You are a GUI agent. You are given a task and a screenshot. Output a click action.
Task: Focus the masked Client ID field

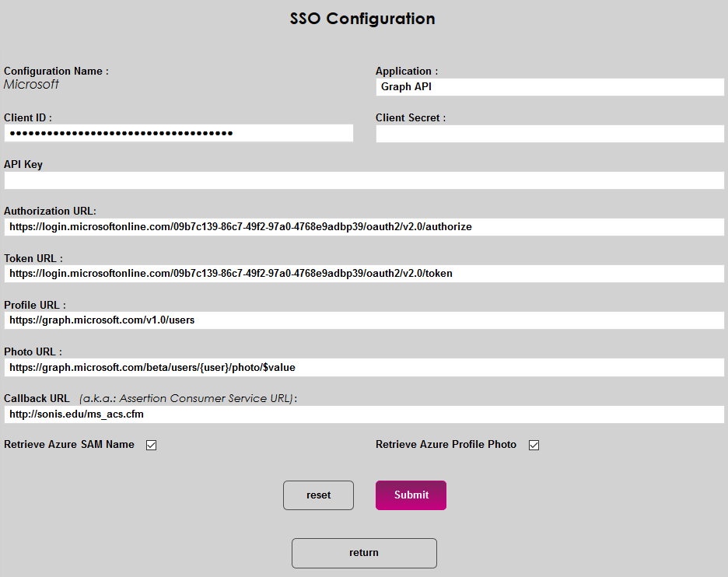178,134
